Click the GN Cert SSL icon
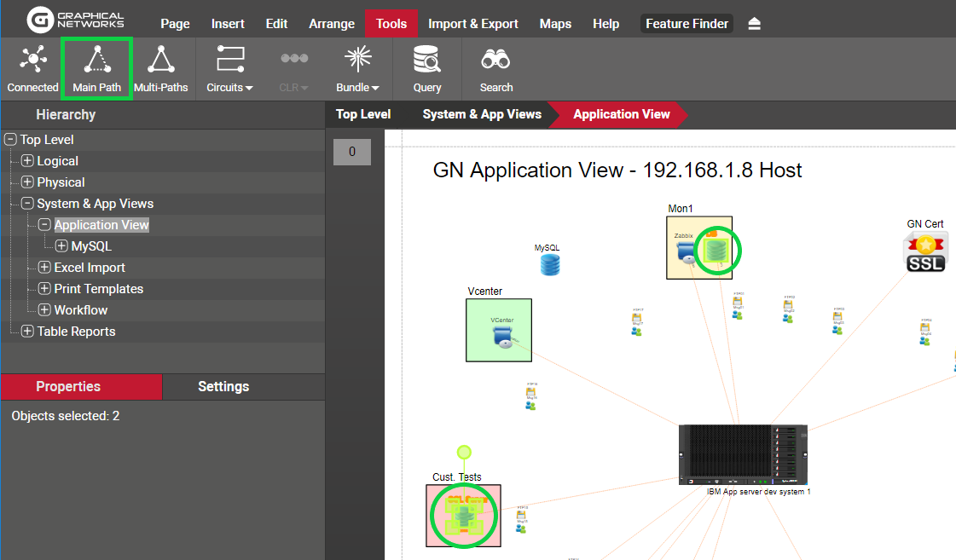 tap(925, 252)
